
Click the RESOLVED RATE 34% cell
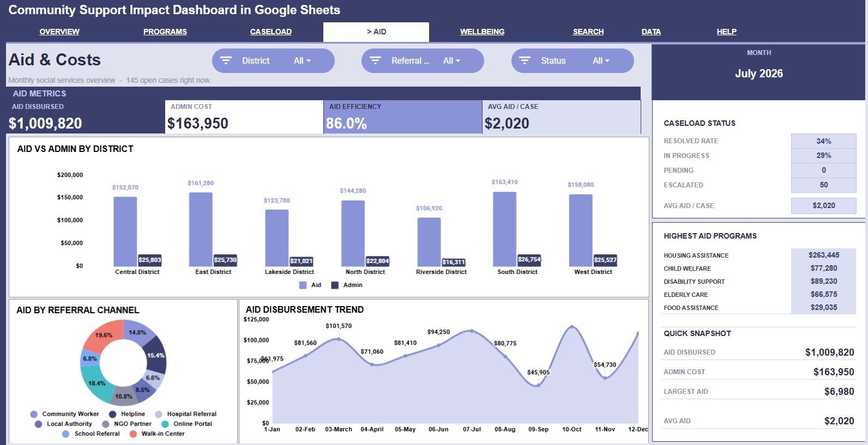click(x=823, y=141)
